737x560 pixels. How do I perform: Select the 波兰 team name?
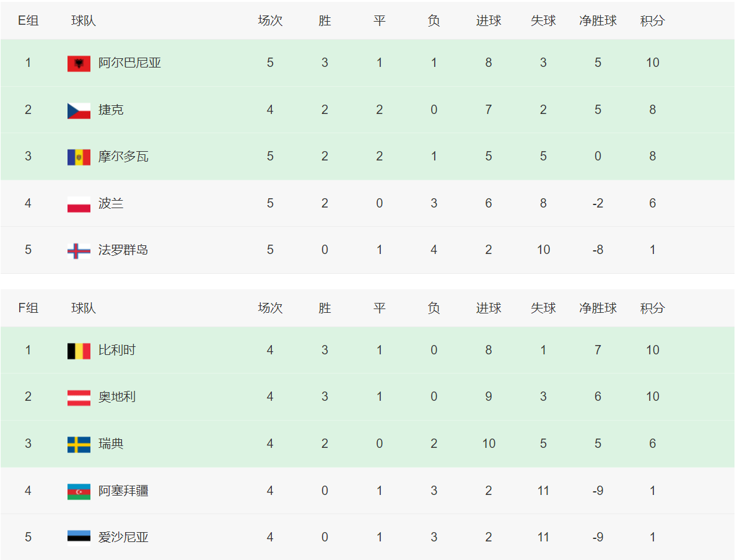(111, 203)
